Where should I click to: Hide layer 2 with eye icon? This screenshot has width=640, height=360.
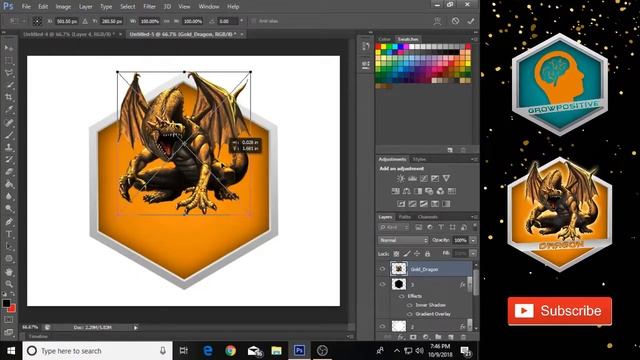pos(382,326)
